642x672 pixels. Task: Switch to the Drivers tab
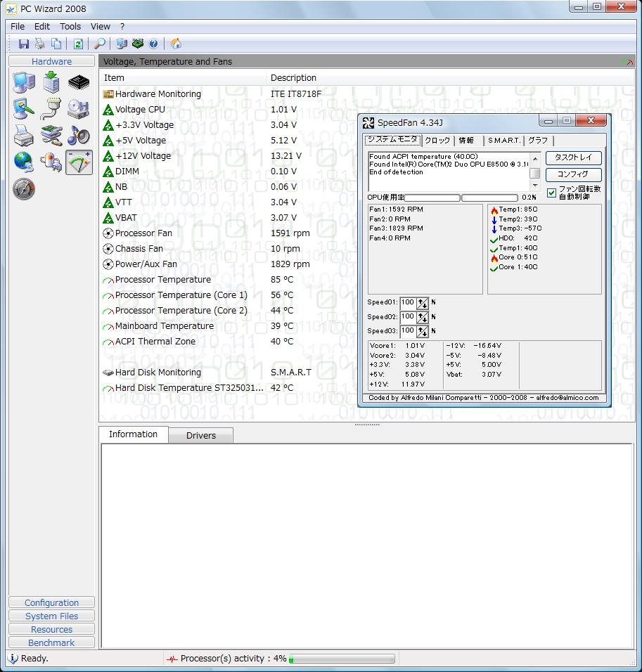pyautogui.click(x=200, y=435)
